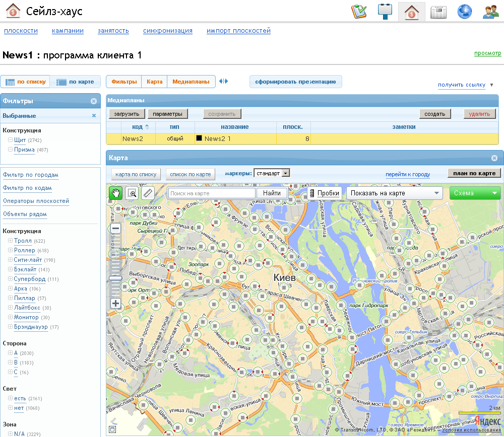Remove the Призма selected filter

10,150
